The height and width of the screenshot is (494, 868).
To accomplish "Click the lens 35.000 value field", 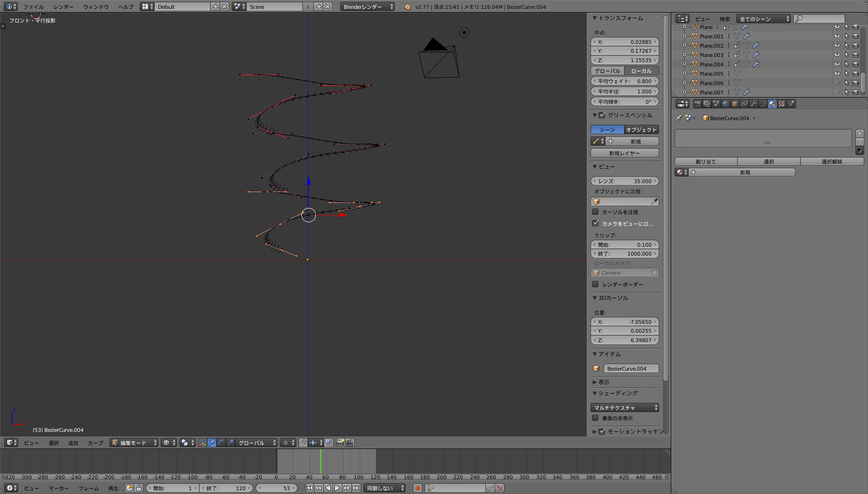I will tap(625, 181).
